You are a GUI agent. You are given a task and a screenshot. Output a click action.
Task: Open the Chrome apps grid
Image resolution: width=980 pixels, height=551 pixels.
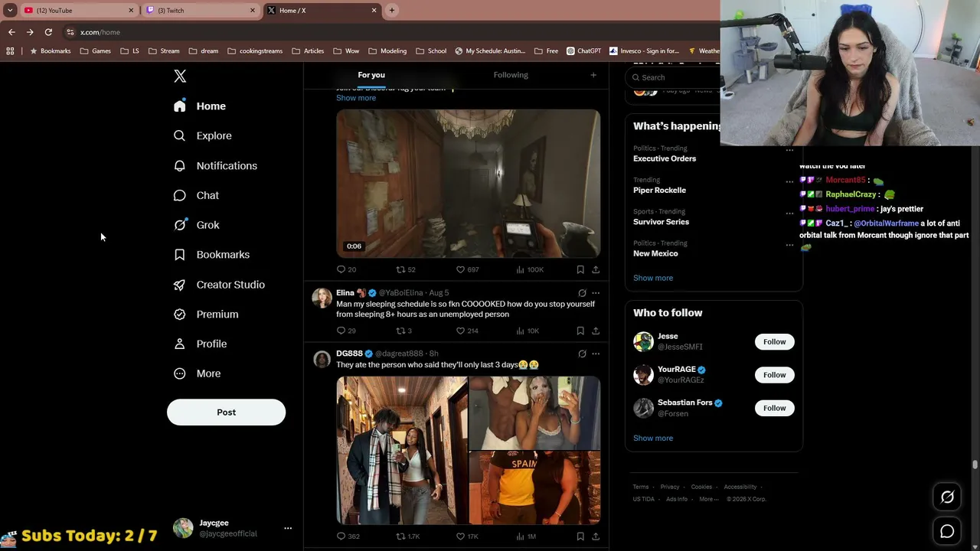pyautogui.click(x=10, y=51)
